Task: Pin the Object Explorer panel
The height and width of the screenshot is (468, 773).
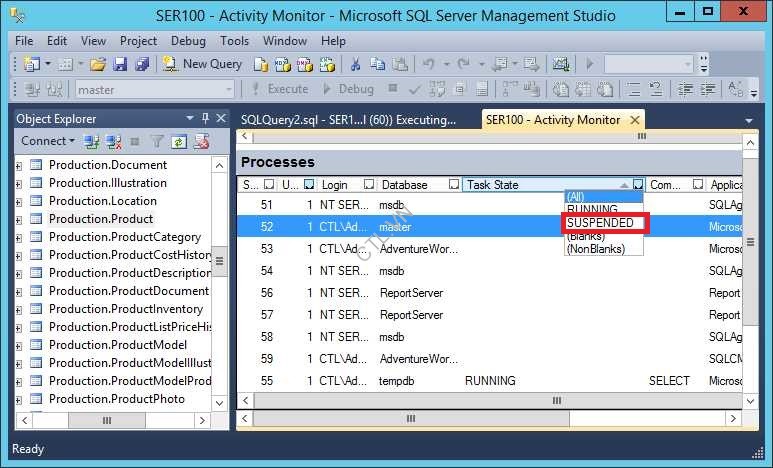Action: (x=205, y=118)
